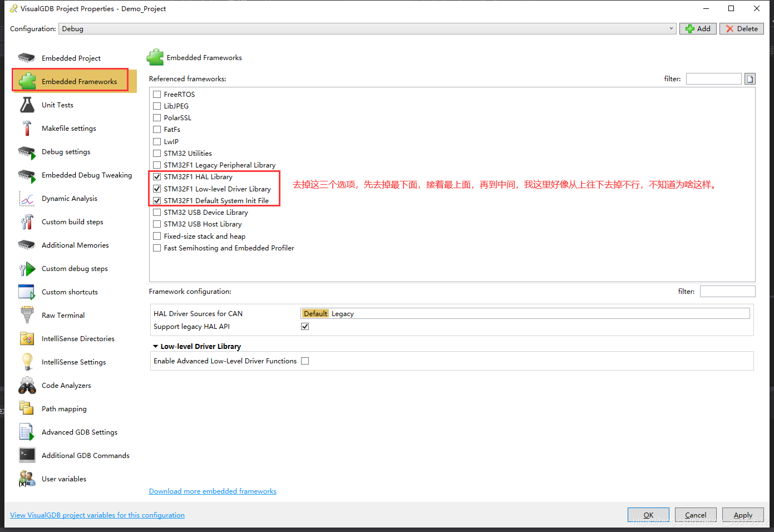Select the Legacy option for CAN sources
Viewport: 774px width, 532px height.
(x=343, y=314)
